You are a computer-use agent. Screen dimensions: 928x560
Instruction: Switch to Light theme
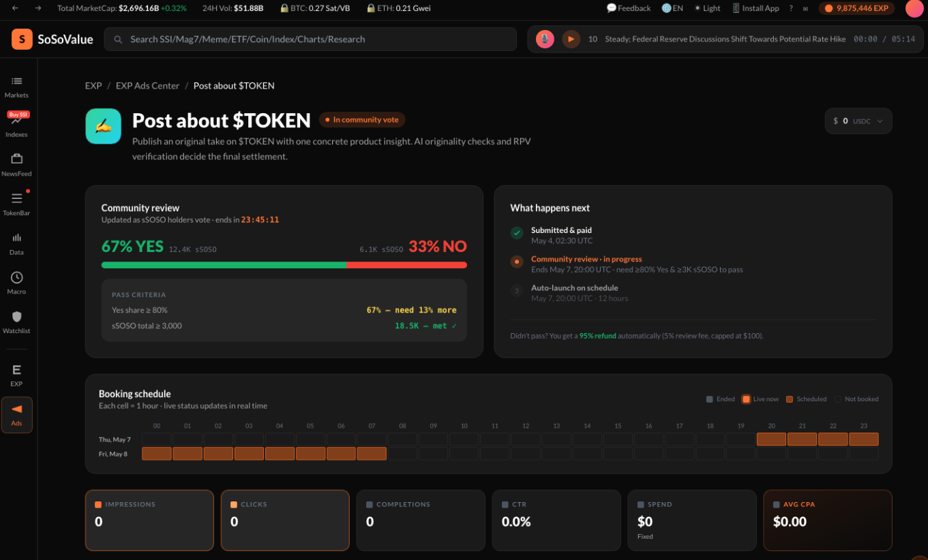pos(707,8)
